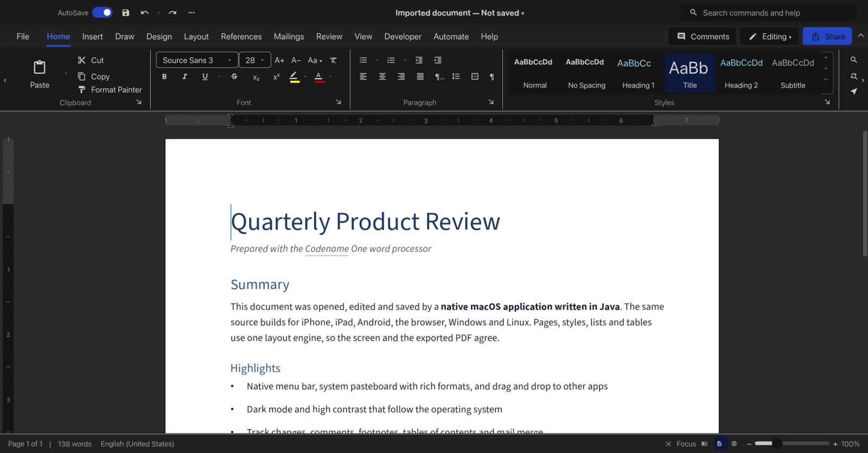This screenshot has height=453, width=868.
Task: Click the Comments button
Action: click(703, 36)
